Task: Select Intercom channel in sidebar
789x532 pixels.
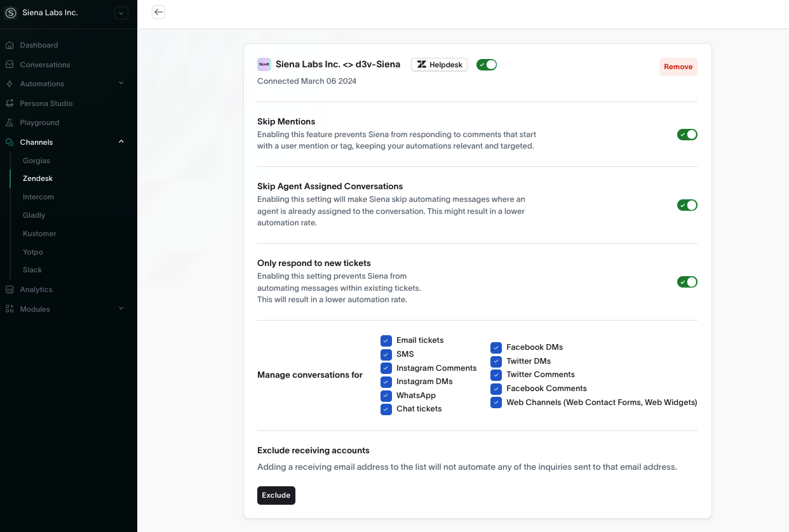Action: (38, 197)
